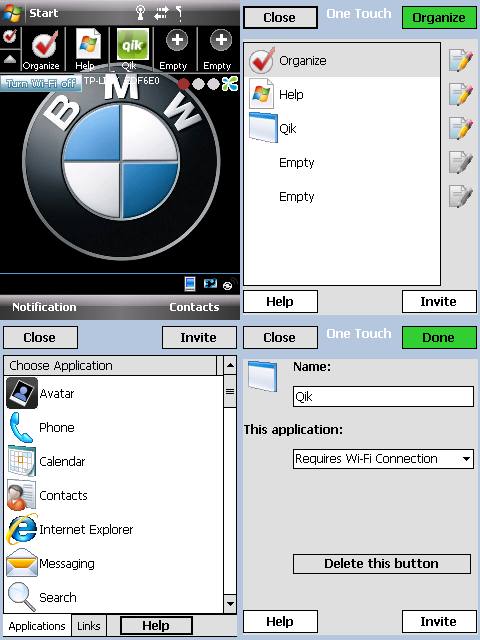
Task: Add shortcut to second Empty plus slot
Action: tap(220, 41)
